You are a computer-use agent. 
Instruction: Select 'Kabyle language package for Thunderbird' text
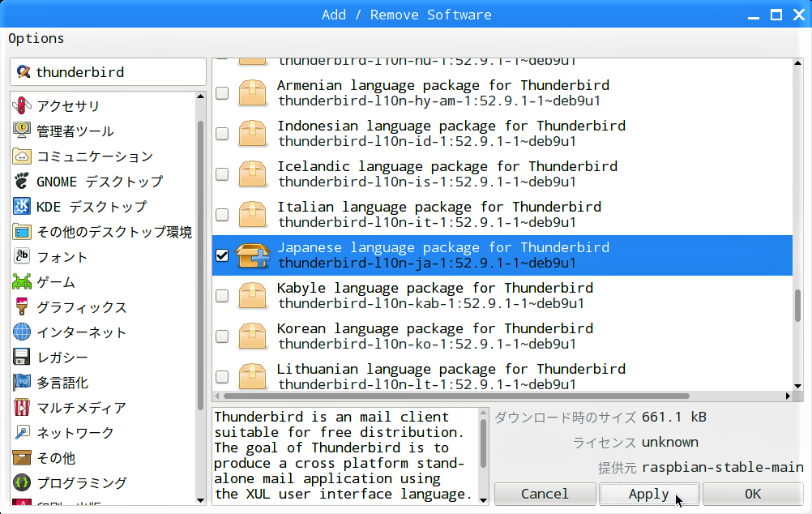(435, 288)
